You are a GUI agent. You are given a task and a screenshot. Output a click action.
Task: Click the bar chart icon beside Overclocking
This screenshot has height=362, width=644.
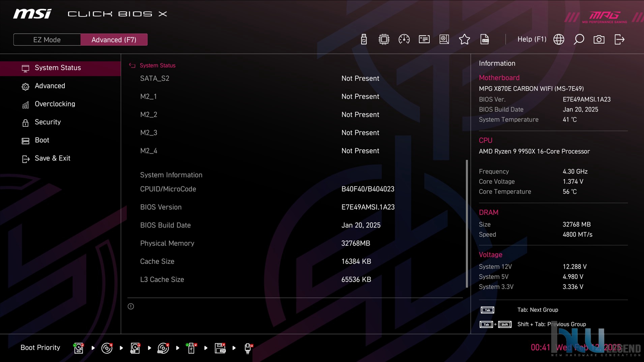tap(25, 105)
